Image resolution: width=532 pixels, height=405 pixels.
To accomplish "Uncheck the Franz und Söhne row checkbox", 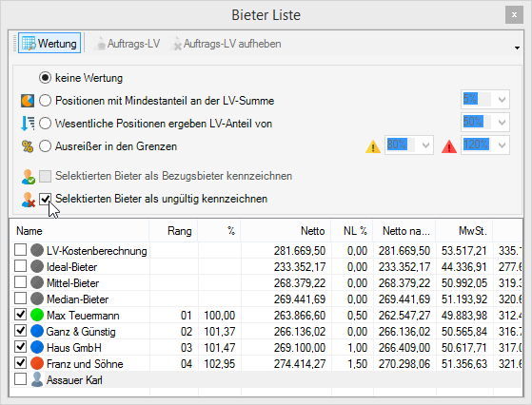I will (x=20, y=363).
